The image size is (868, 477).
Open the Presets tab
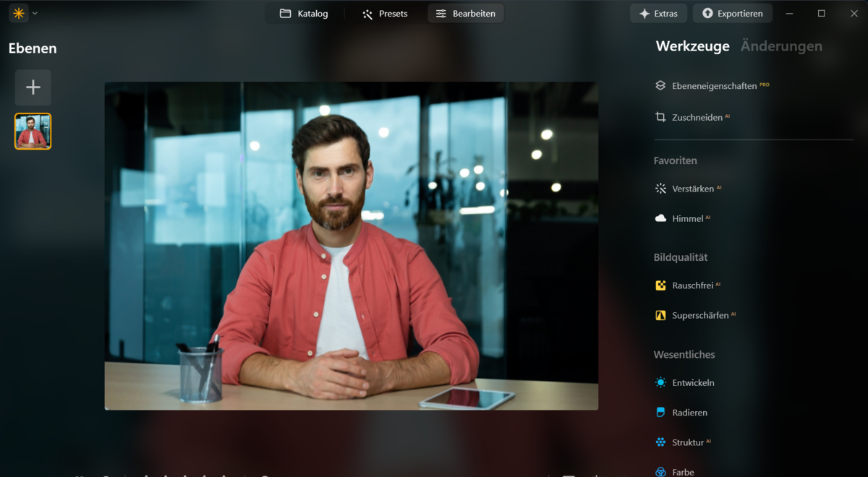pyautogui.click(x=384, y=13)
